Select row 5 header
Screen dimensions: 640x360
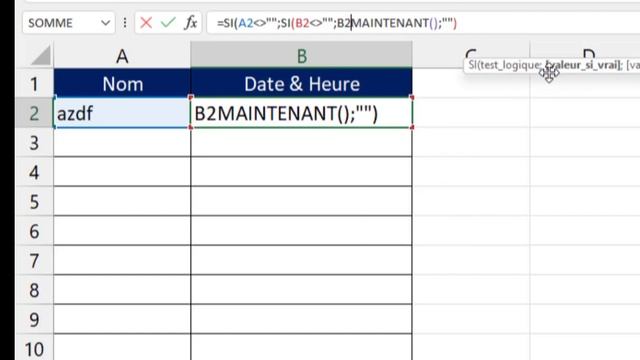pyautogui.click(x=34, y=201)
